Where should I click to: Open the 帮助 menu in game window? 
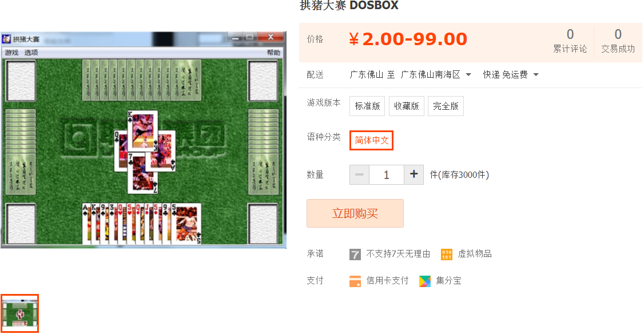pyautogui.click(x=273, y=53)
